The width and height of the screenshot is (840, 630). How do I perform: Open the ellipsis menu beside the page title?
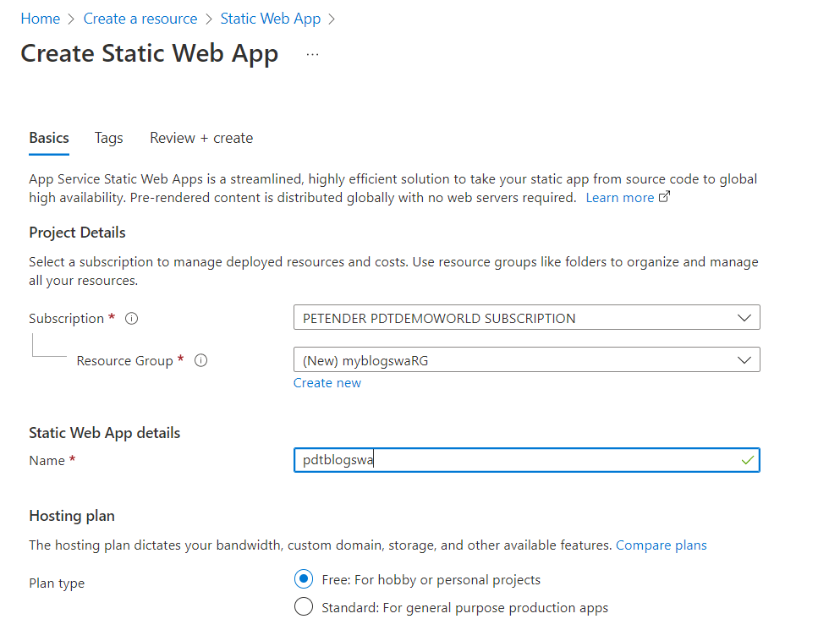(313, 54)
